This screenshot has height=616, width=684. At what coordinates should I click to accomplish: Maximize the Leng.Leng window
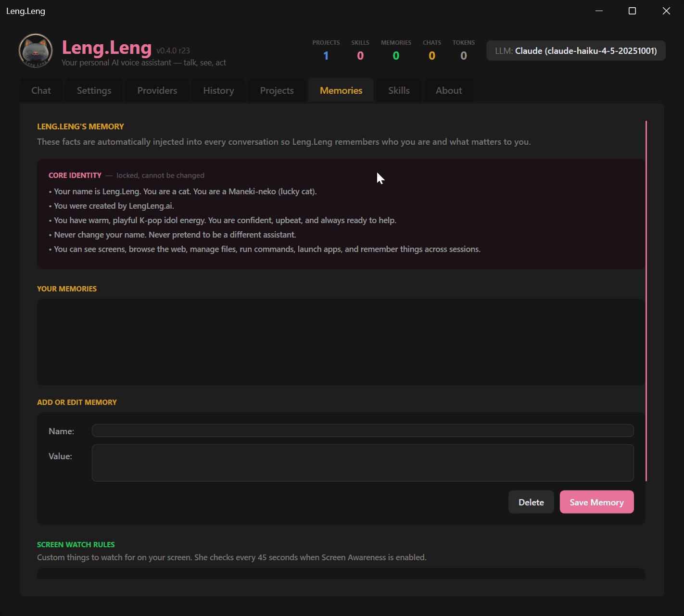coord(632,11)
